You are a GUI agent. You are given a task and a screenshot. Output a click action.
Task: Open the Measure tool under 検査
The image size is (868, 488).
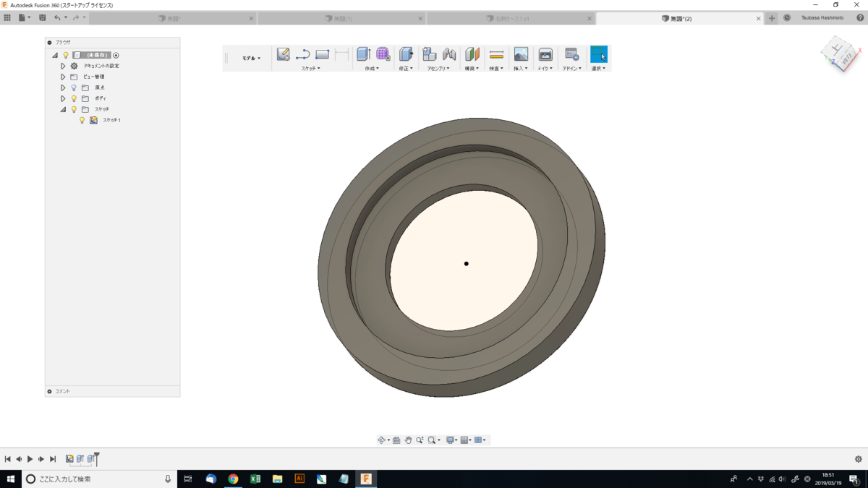point(496,54)
